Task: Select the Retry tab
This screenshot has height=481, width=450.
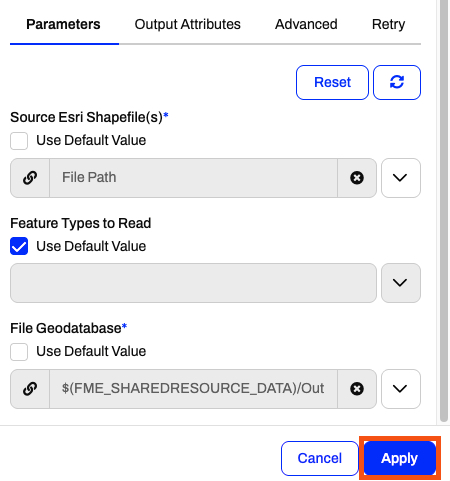Action: click(388, 24)
